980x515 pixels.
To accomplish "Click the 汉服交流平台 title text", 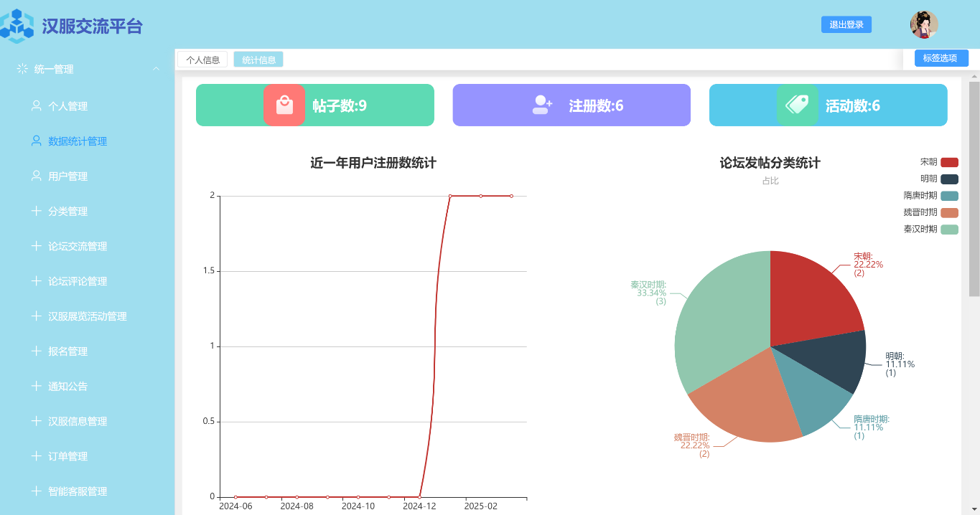I will 93,26.
